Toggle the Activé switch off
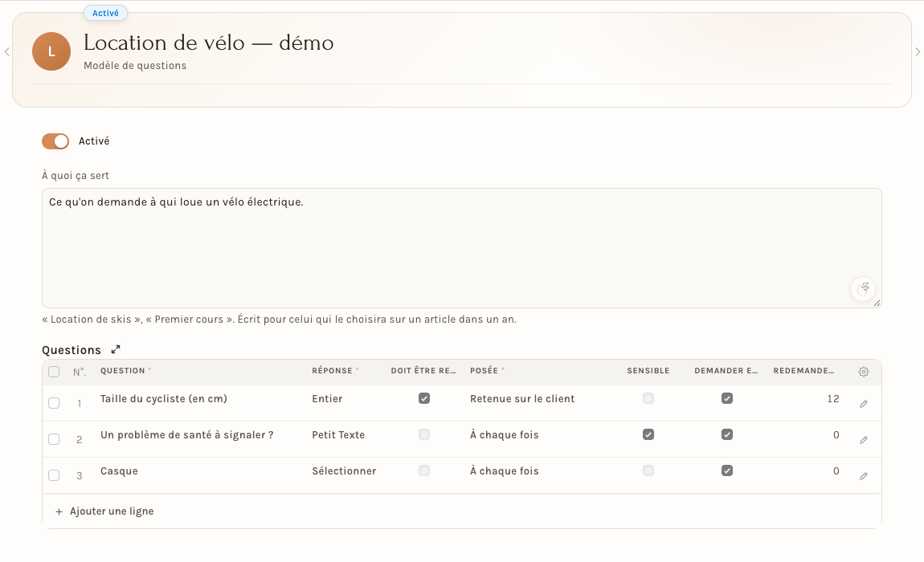The height and width of the screenshot is (562, 924). click(x=55, y=141)
